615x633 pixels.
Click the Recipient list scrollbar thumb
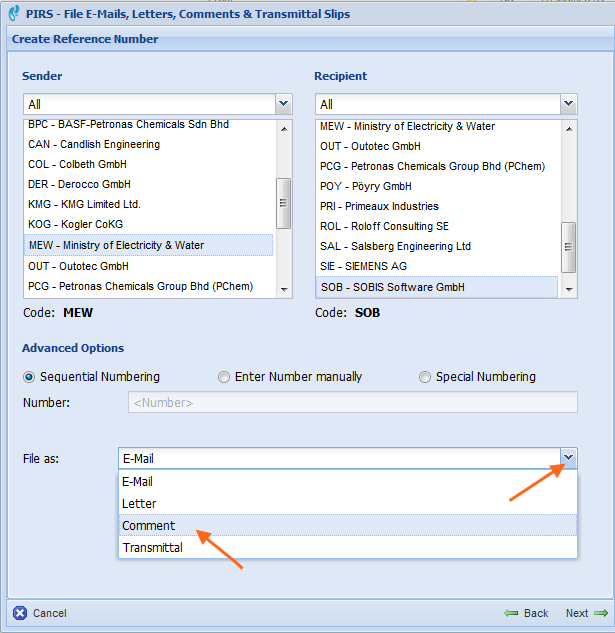(x=569, y=247)
